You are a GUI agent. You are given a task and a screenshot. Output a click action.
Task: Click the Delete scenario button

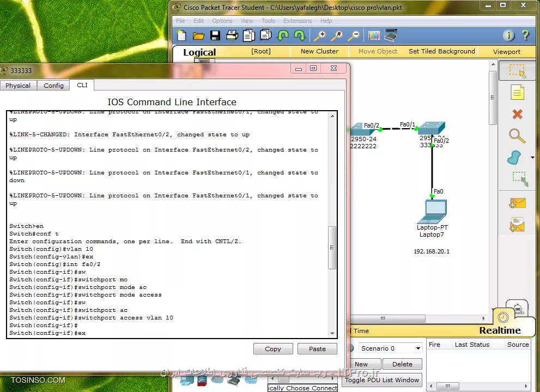[402, 364]
